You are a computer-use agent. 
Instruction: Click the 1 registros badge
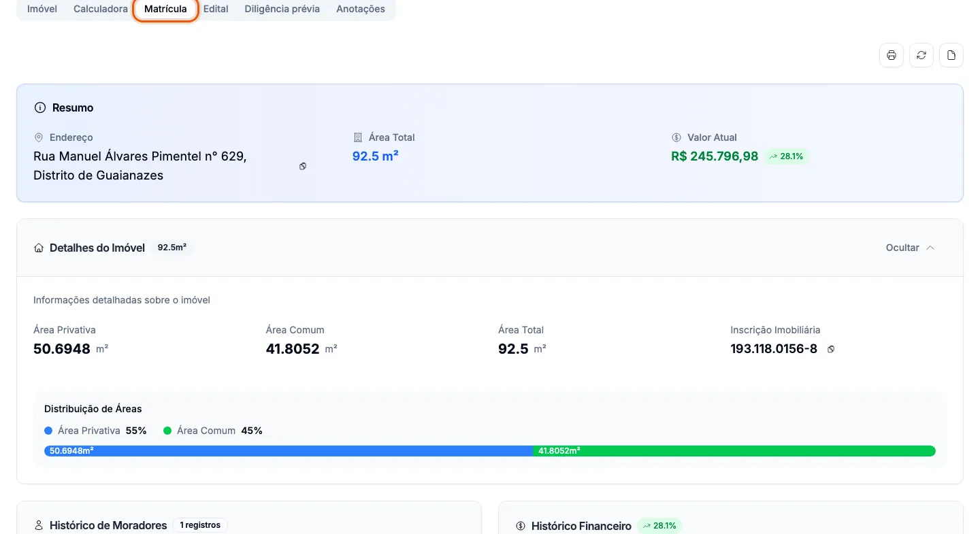200,525
